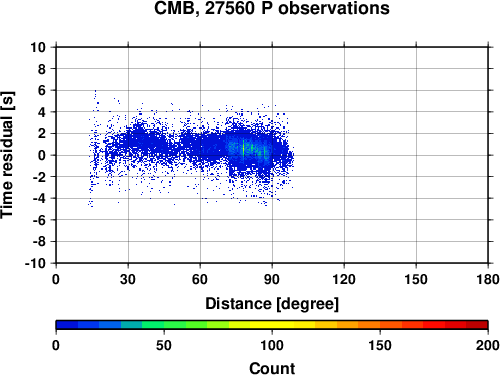Click distance axis tick label '90'
Image resolution: width=500 pixels, height=375 pixels.
[x=272, y=279]
